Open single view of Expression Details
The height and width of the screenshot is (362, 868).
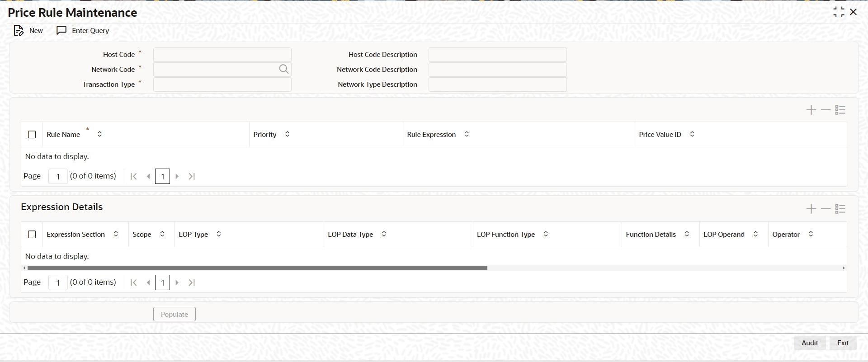click(x=840, y=209)
